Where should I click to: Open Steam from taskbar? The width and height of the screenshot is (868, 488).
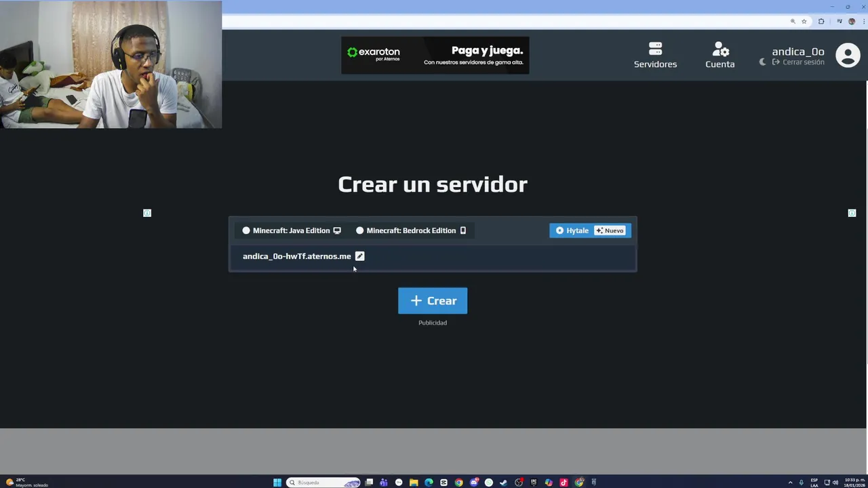[504, 483]
